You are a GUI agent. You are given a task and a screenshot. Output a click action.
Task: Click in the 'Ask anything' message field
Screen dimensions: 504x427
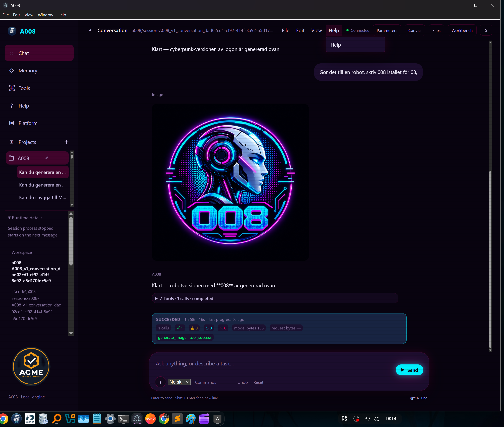pyautogui.click(x=274, y=364)
